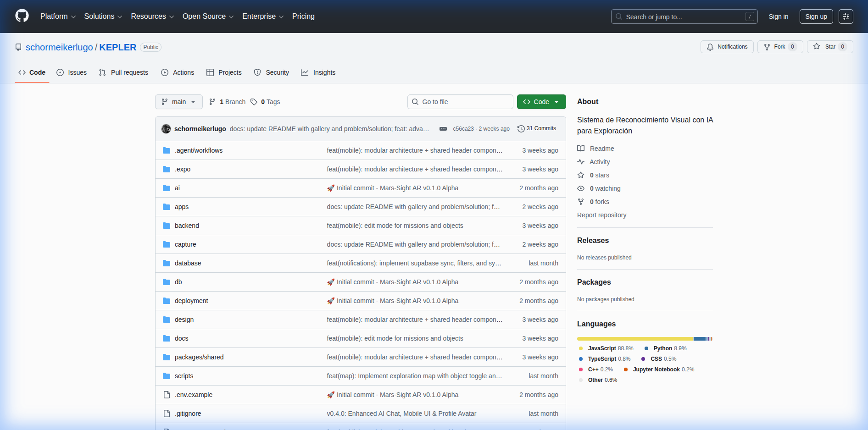Click the tags icon next to 0 Tags

tap(254, 102)
